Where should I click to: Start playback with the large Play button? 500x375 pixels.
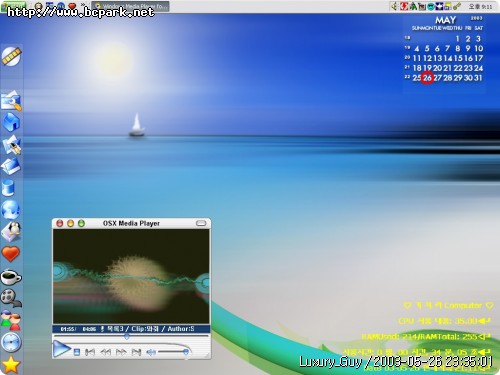coord(62,349)
